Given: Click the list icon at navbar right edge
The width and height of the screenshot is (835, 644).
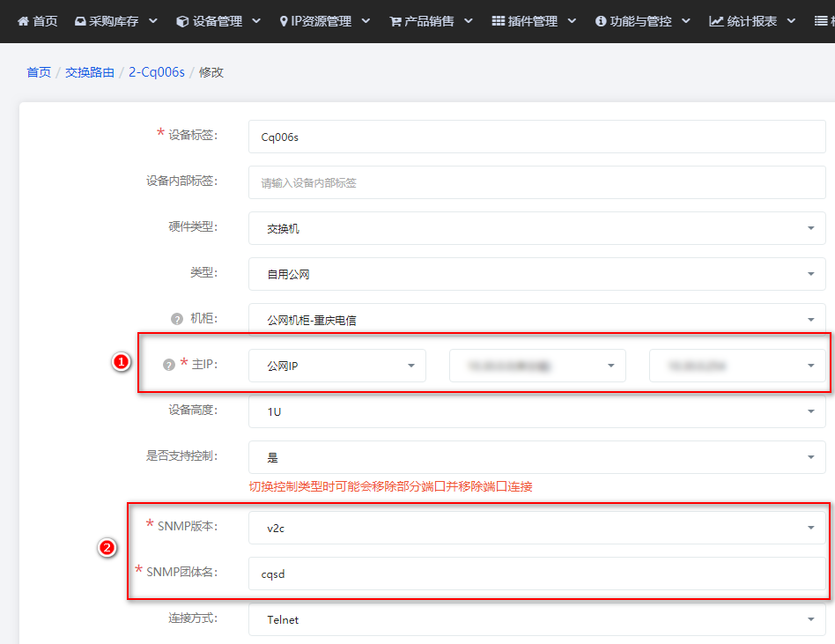Looking at the screenshot, I should [821, 21].
